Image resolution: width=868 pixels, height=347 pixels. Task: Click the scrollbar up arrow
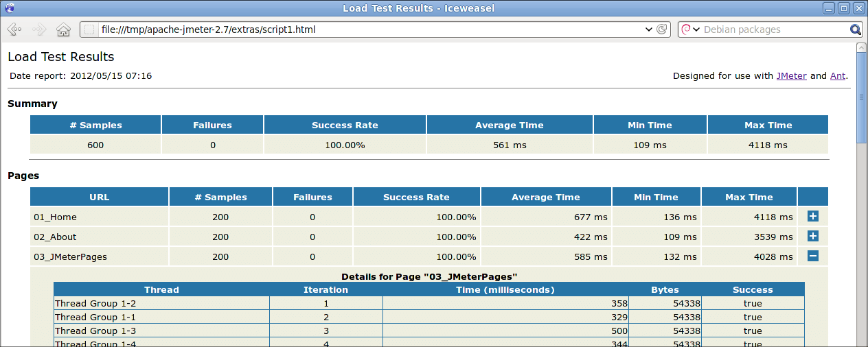[861, 47]
